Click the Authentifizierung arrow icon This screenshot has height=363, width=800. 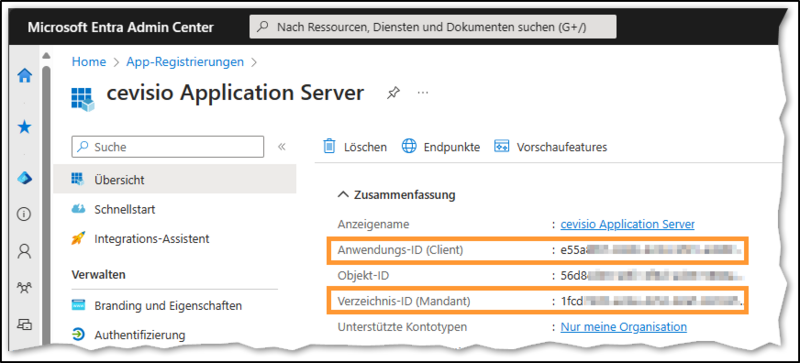(x=78, y=335)
